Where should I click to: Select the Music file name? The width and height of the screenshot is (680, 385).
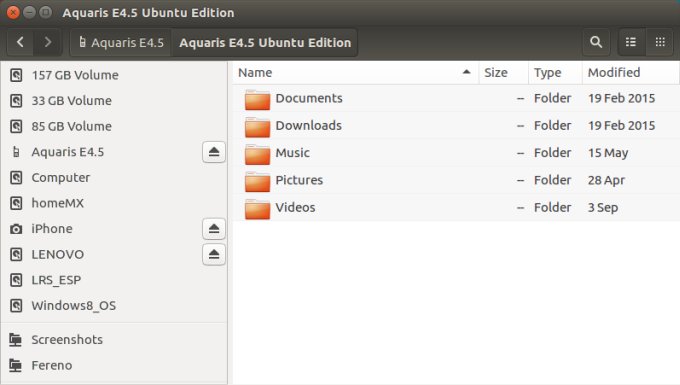(293, 153)
